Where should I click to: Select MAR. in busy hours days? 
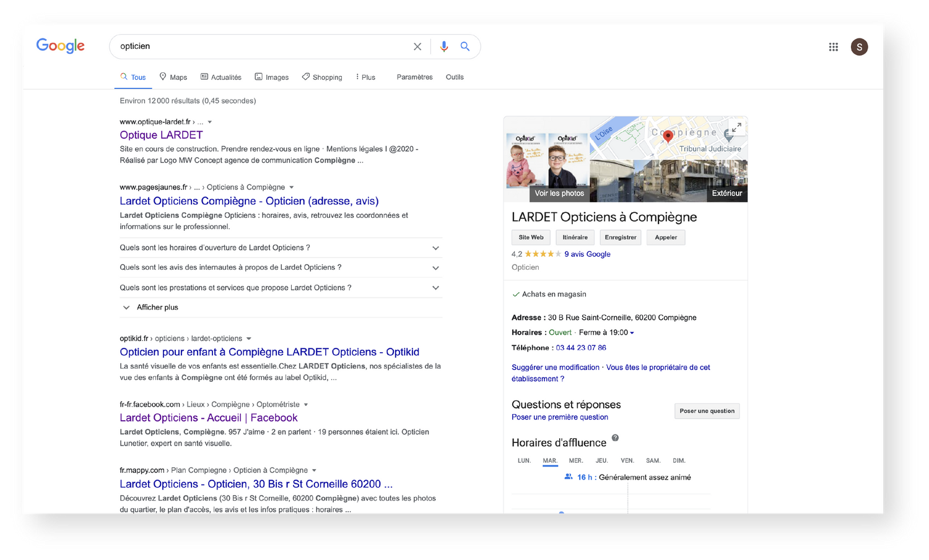click(550, 461)
